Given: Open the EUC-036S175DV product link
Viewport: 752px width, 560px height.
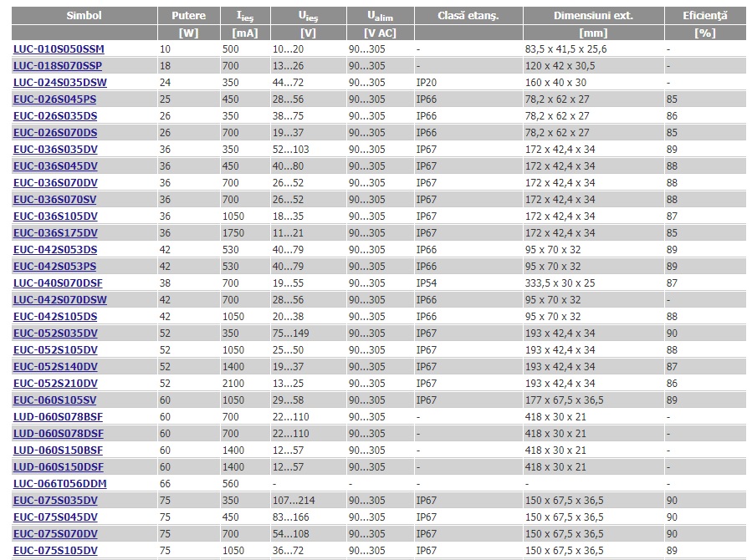Looking at the screenshot, I should (x=55, y=233).
